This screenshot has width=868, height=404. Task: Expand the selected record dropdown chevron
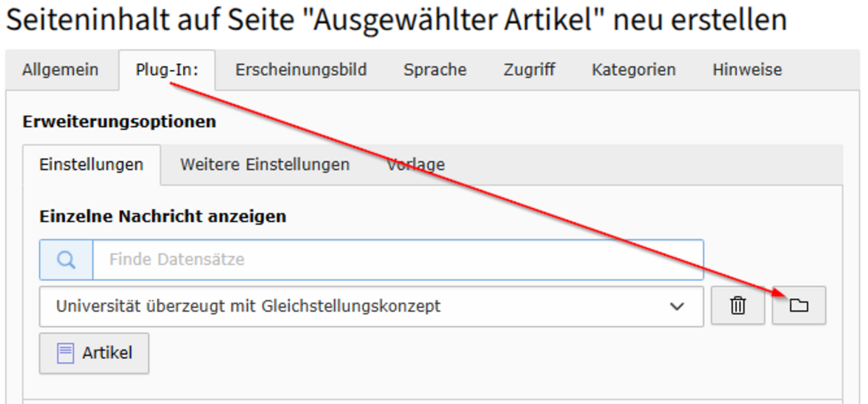[677, 306]
